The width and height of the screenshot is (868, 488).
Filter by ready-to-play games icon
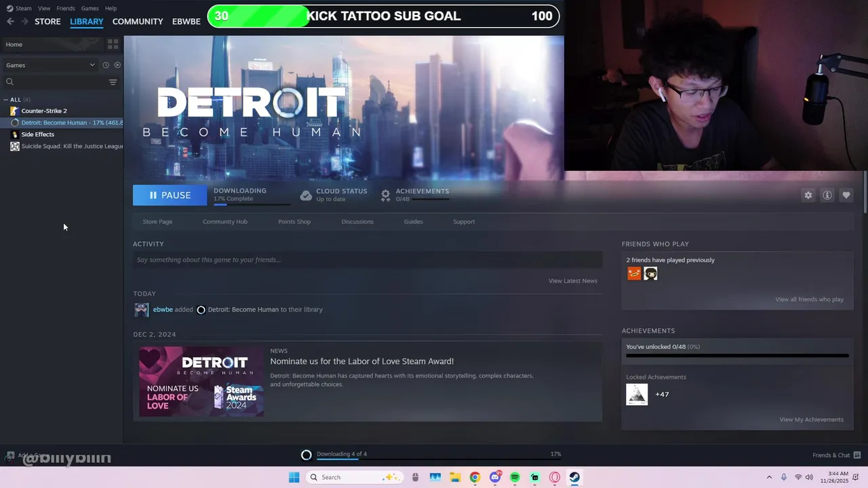(117, 65)
